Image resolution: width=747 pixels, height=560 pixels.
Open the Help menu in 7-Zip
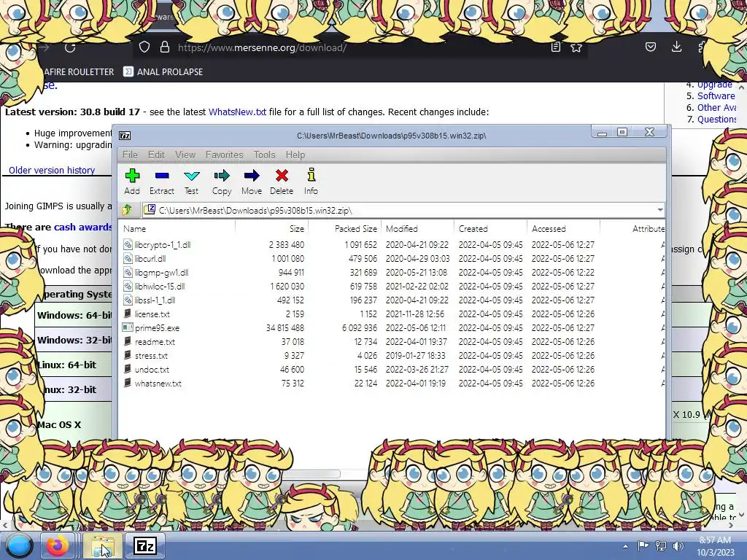(x=295, y=155)
